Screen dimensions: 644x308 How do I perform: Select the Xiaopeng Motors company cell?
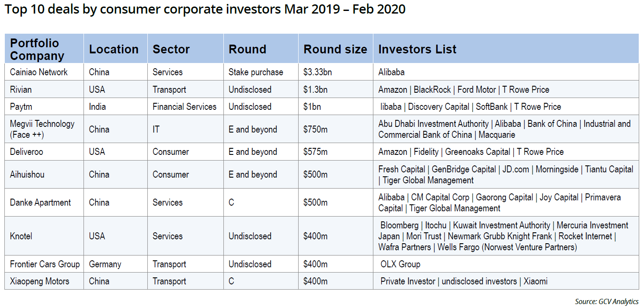pos(39,281)
